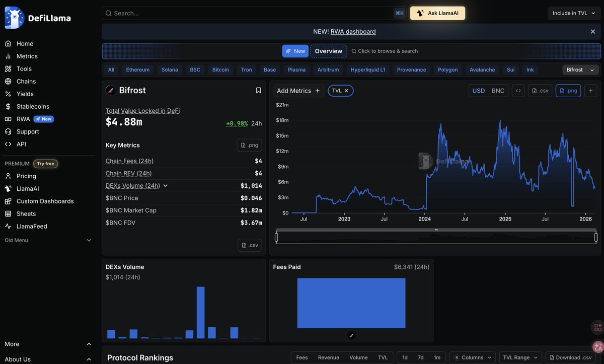Screen dimensions: 604x364
Task: Switch chart denomination to USD
Action: [478, 91]
